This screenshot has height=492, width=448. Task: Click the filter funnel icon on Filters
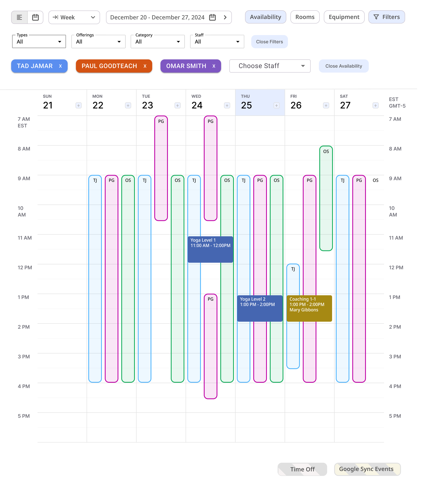(376, 17)
